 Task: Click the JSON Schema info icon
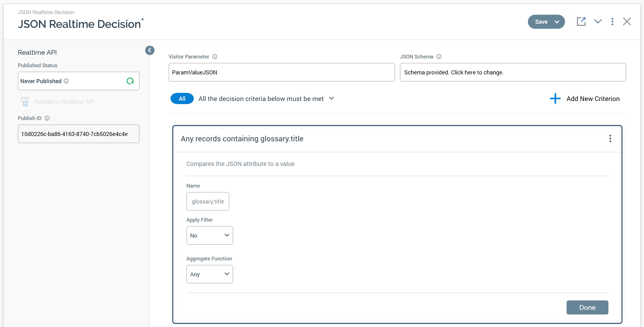click(x=439, y=57)
